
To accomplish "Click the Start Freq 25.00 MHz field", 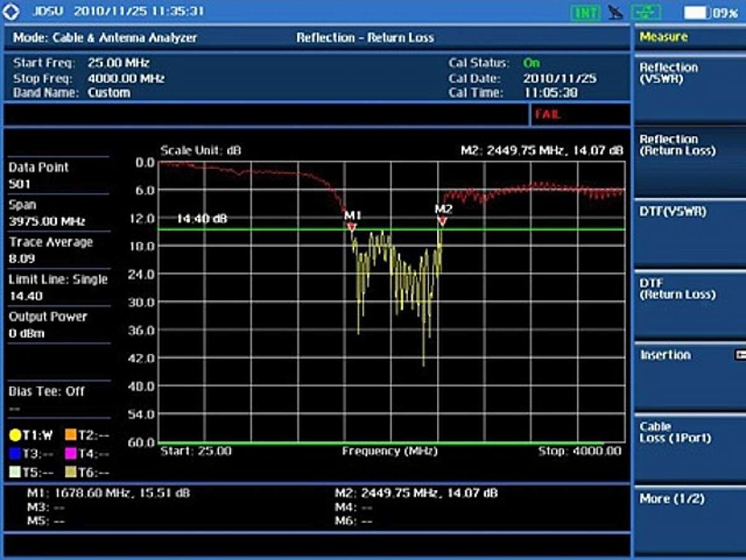I will point(118,63).
